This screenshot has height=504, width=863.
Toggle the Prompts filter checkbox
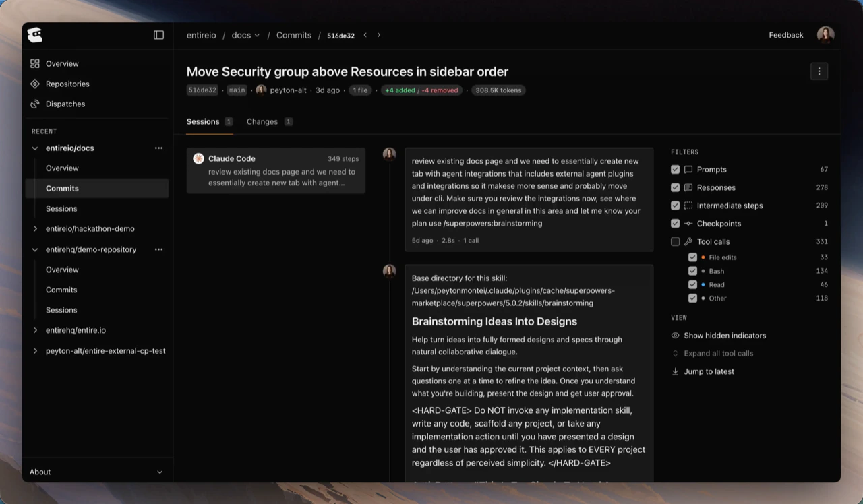(675, 170)
